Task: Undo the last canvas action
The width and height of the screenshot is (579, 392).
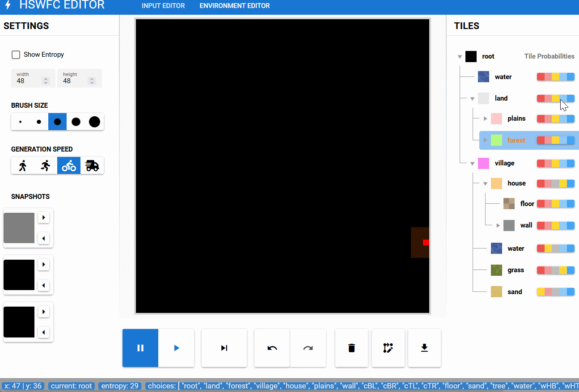Action: tap(272, 348)
